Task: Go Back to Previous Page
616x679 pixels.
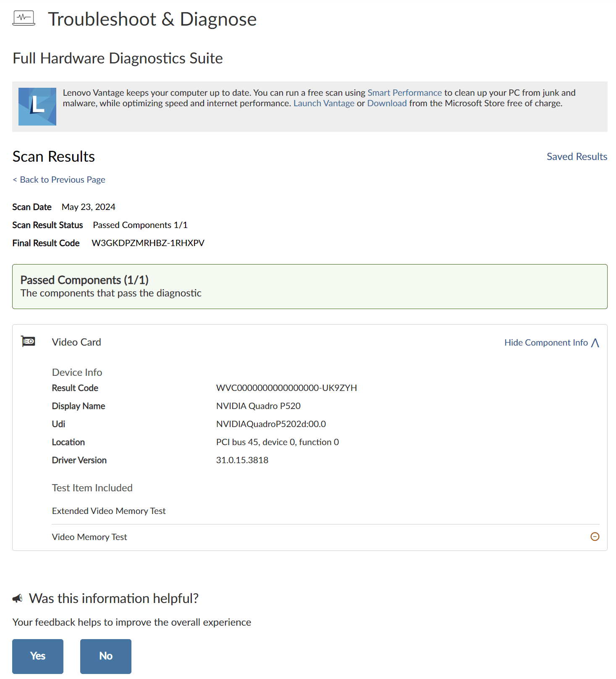Action: 59,180
